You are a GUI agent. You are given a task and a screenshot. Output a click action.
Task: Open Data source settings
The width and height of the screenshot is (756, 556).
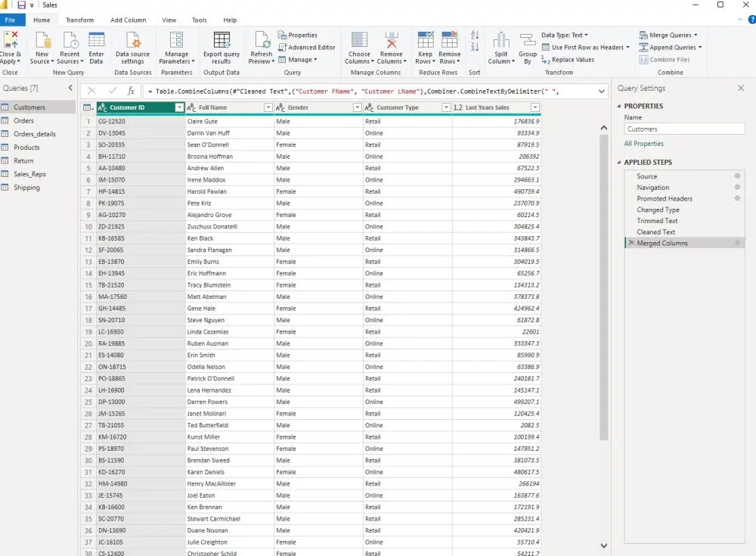(x=132, y=48)
